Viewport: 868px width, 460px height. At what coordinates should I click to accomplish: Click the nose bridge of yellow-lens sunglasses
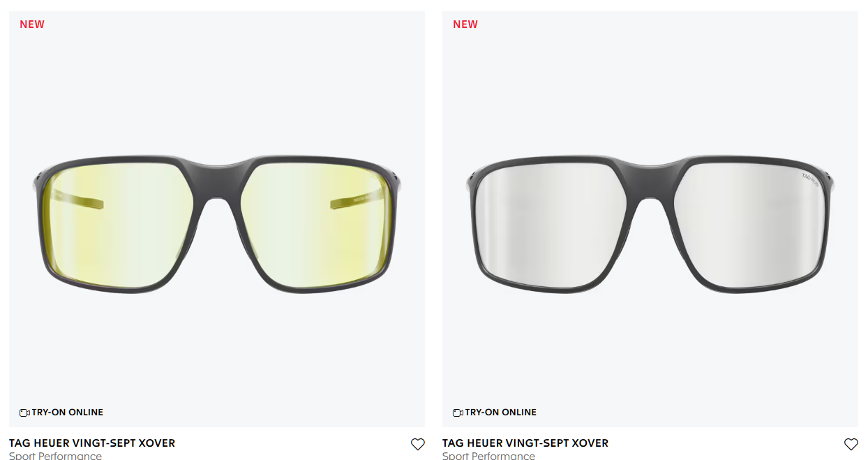pos(217,175)
